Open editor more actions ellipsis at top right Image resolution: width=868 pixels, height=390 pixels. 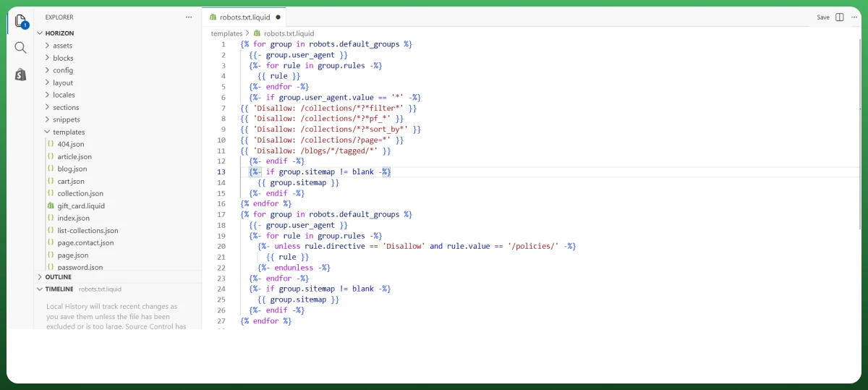pyautogui.click(x=855, y=17)
